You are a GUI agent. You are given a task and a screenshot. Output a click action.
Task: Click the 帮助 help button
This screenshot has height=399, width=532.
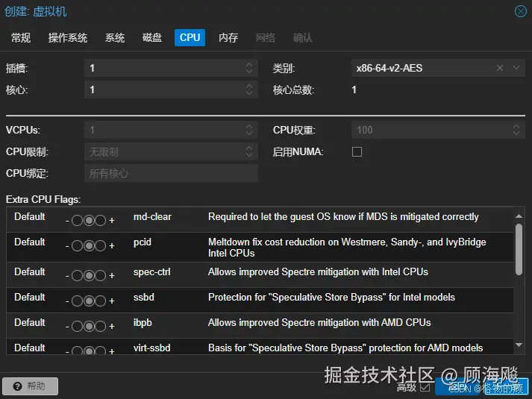pyautogui.click(x=30, y=386)
